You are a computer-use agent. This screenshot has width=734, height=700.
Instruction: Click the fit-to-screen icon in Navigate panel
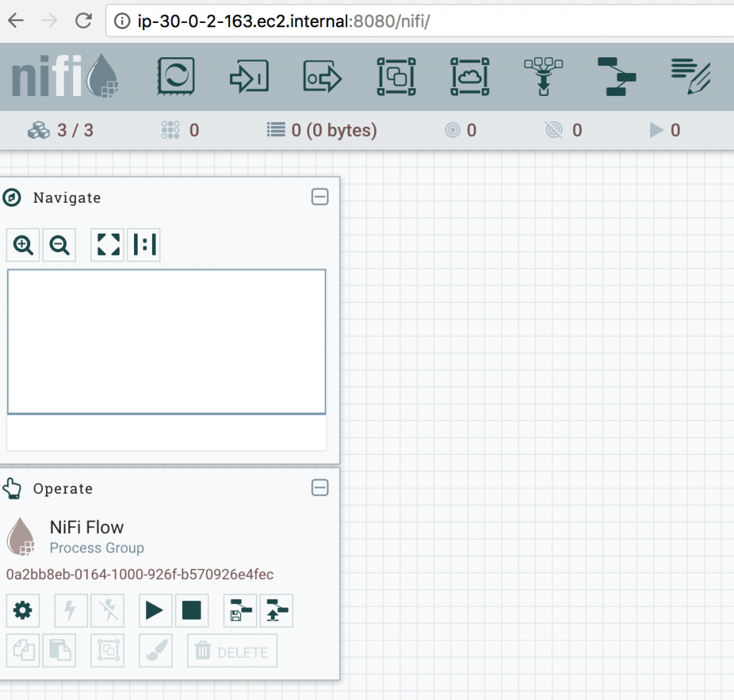pos(107,244)
